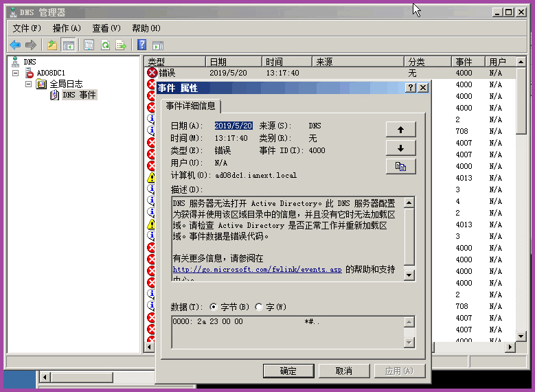This screenshot has height=392, width=535.
Task: Click the computer name ad08dc1.ianext.local
Action: (256, 175)
